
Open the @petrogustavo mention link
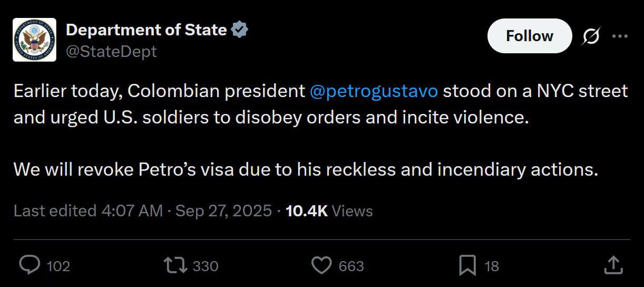(374, 91)
